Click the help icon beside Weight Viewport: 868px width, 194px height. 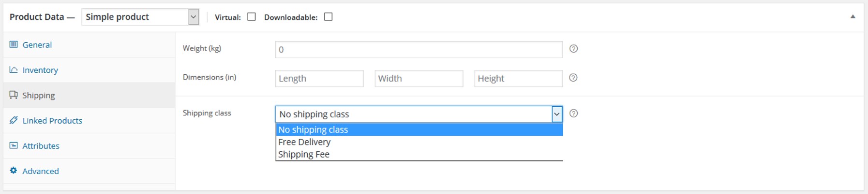tap(573, 48)
